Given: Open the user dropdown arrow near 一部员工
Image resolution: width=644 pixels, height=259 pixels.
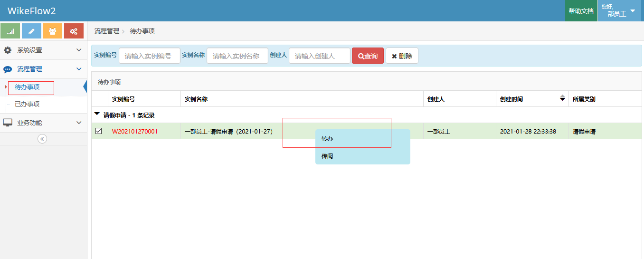Looking at the screenshot, I should [x=632, y=10].
